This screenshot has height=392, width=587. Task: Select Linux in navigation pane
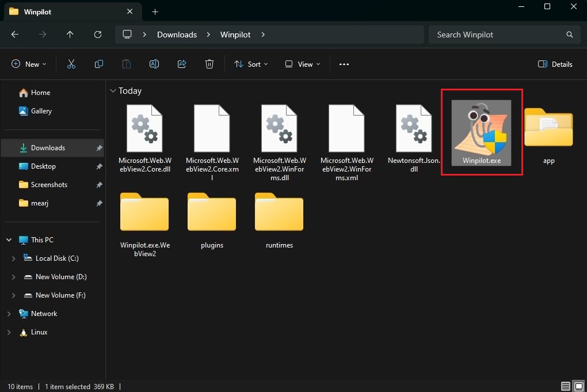coord(39,332)
